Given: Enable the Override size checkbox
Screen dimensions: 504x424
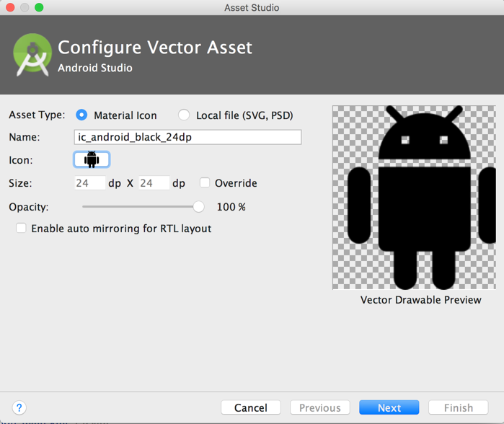Looking at the screenshot, I should [205, 182].
